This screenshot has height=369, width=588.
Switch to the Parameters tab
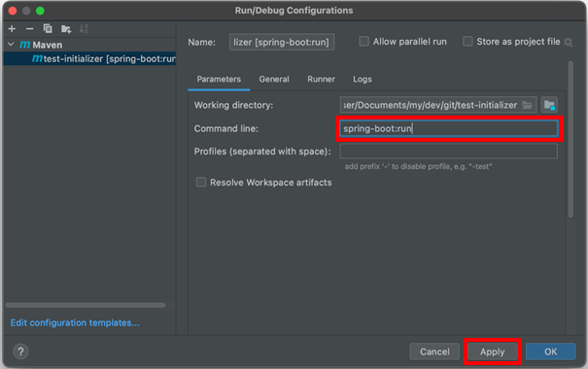click(219, 79)
